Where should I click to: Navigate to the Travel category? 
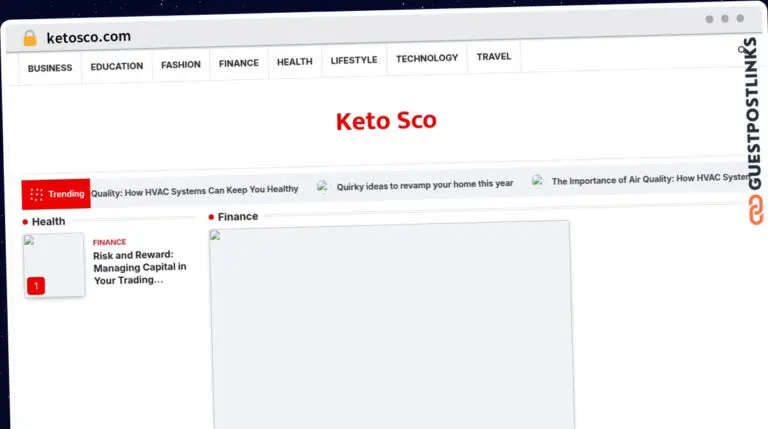pos(494,57)
